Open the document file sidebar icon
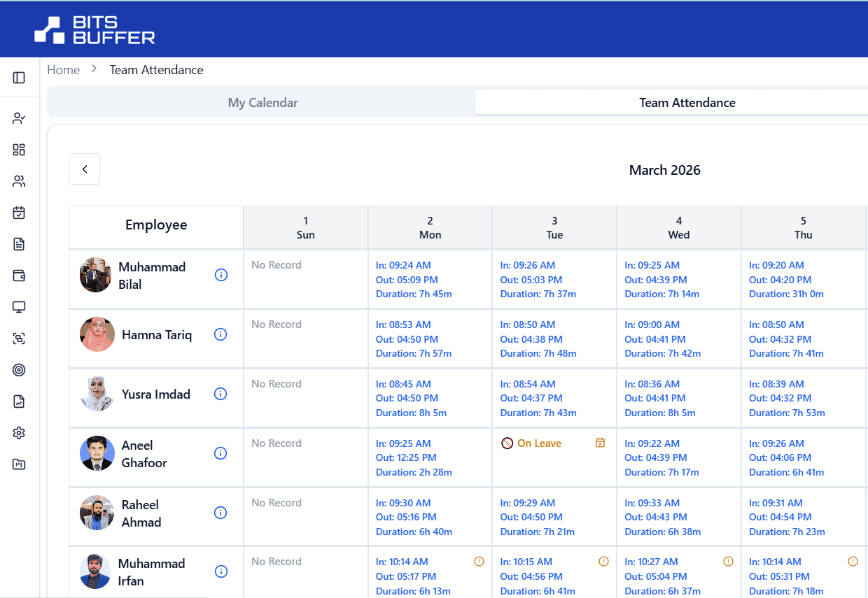Screen dimensions: 868x598 click(19, 244)
